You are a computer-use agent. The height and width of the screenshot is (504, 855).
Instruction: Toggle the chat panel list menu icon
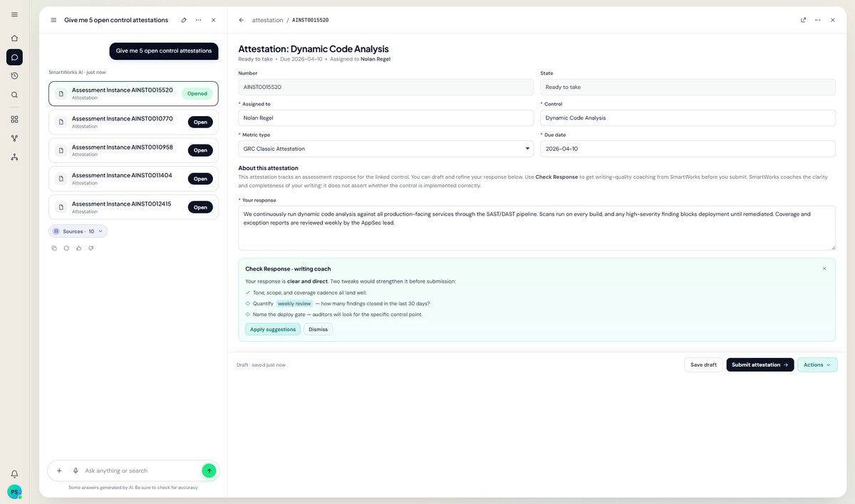pos(53,20)
